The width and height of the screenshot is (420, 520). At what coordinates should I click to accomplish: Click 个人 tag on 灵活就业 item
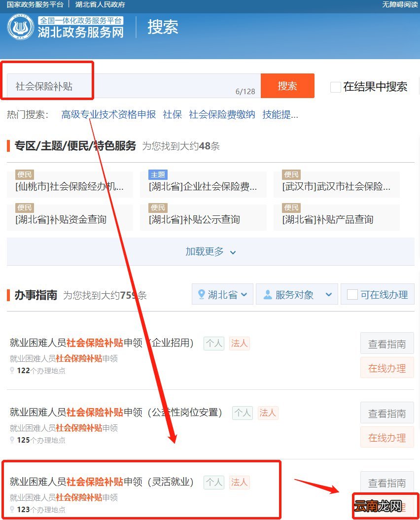coord(214,482)
